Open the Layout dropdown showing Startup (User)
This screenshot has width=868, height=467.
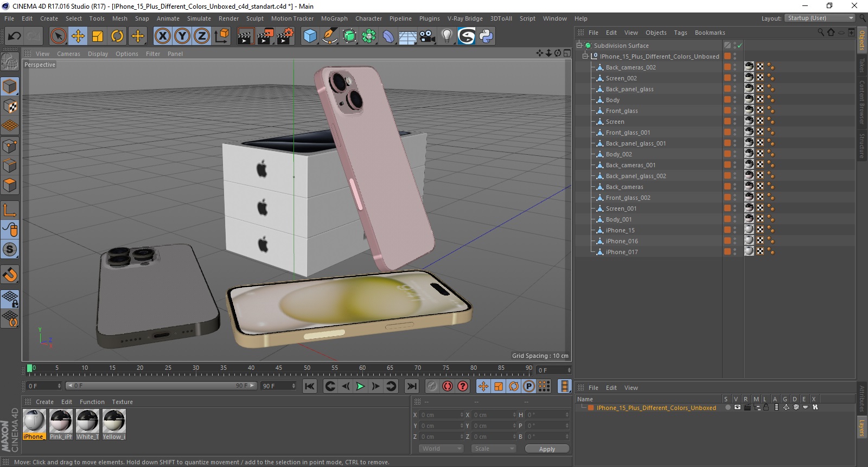point(820,18)
